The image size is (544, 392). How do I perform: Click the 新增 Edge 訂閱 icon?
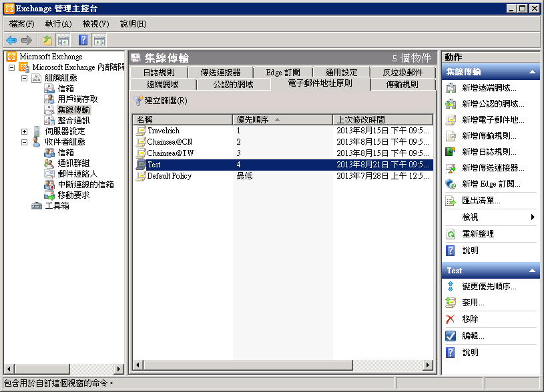pyautogui.click(x=451, y=184)
